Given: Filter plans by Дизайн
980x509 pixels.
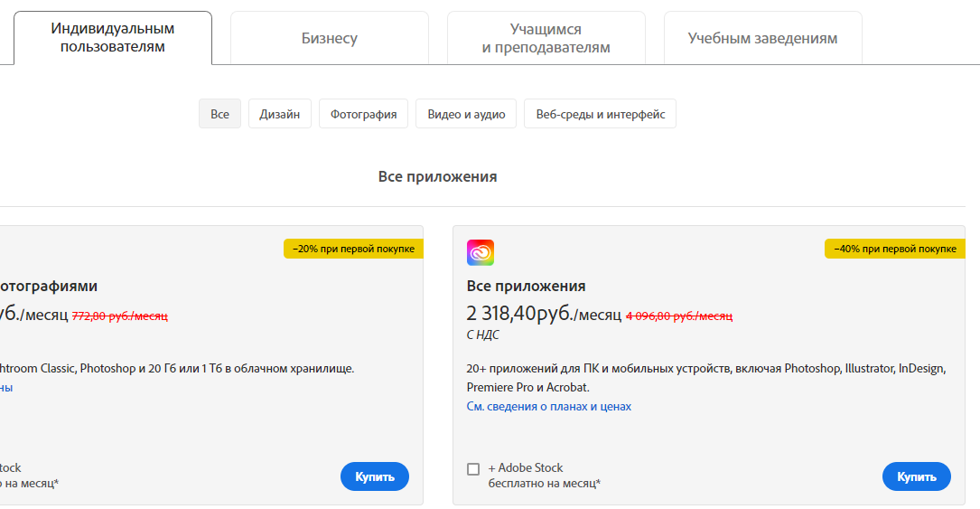Looking at the screenshot, I should click(x=280, y=114).
